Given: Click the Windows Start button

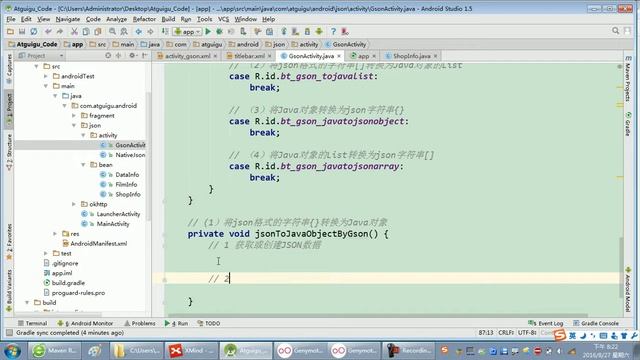Looking at the screenshot, I should tap(12, 351).
